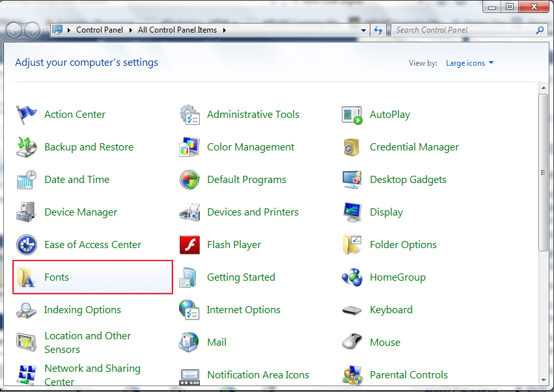Open the Action Center flag icon
This screenshot has height=392, width=554.
26,115
